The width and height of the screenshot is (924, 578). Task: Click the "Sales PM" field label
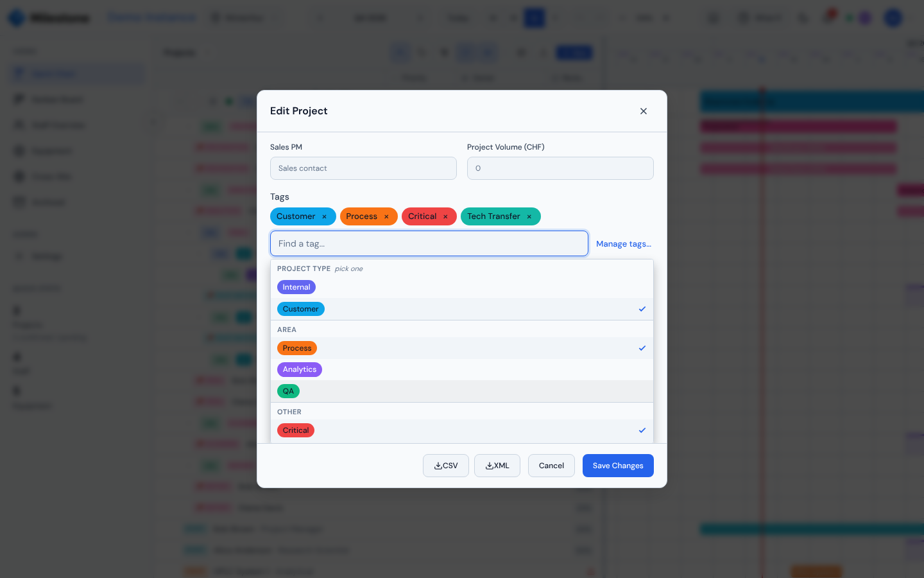286,147
